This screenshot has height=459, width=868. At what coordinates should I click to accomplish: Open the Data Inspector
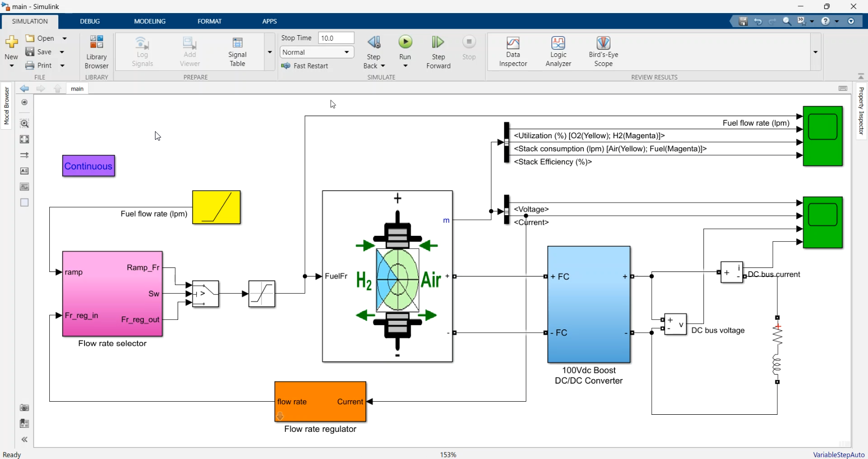pos(513,52)
